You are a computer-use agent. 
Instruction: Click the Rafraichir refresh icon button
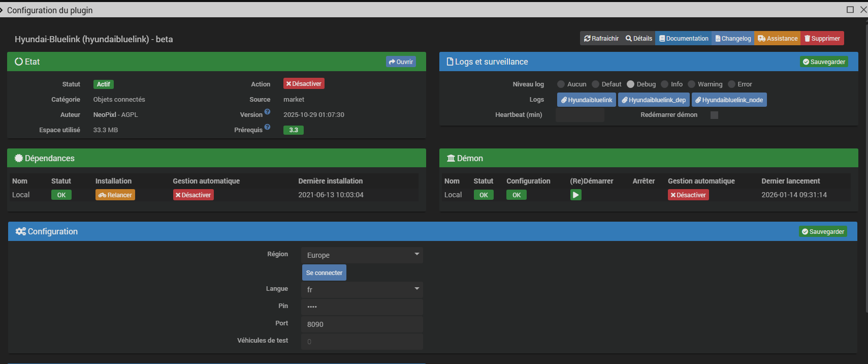[x=601, y=39]
